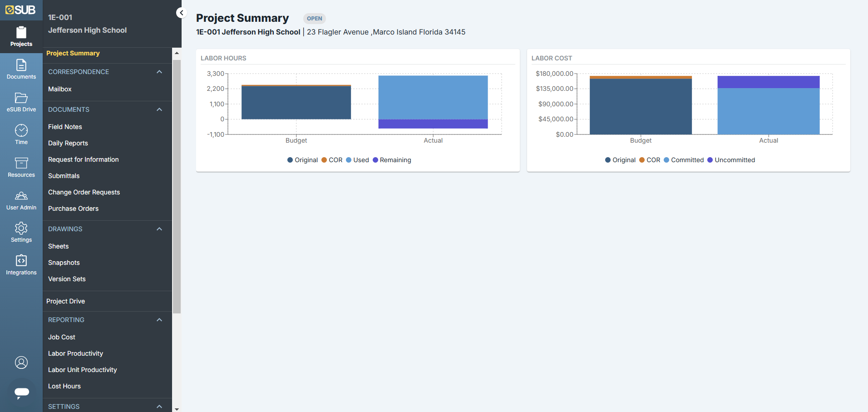Open the Projects section from the left rail
The height and width of the screenshot is (412, 868).
pos(21,36)
